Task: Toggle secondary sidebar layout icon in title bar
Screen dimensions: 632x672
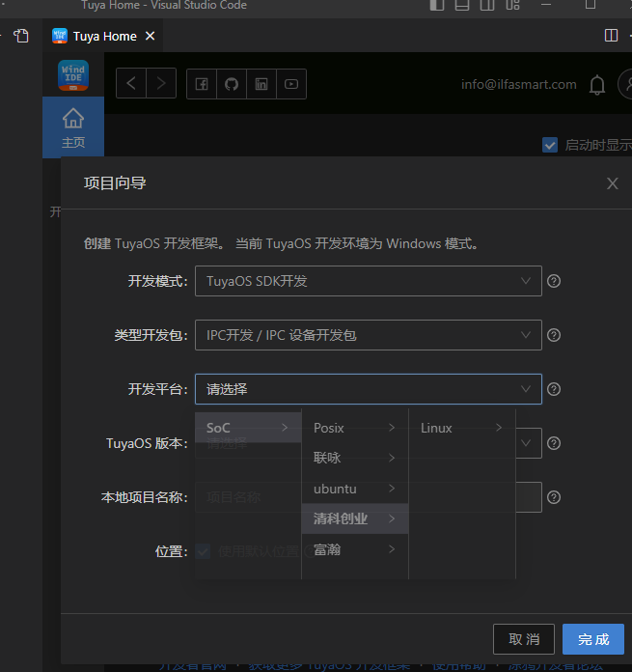Action: 487,5
